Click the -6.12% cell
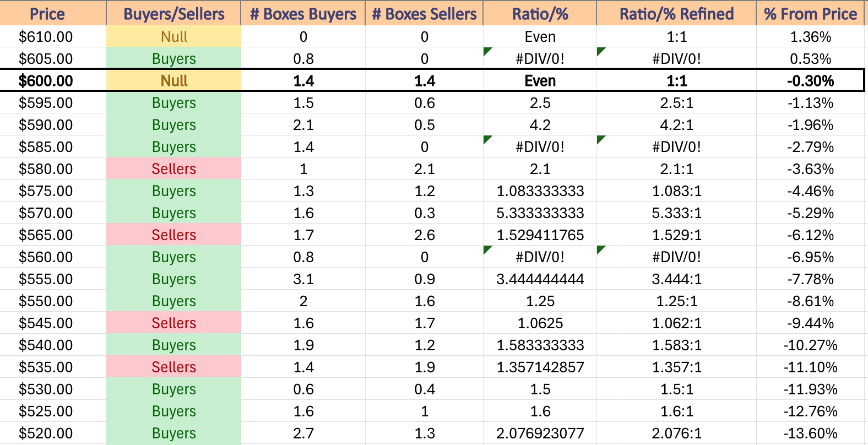This screenshot has height=445, width=868. pyautogui.click(x=810, y=235)
